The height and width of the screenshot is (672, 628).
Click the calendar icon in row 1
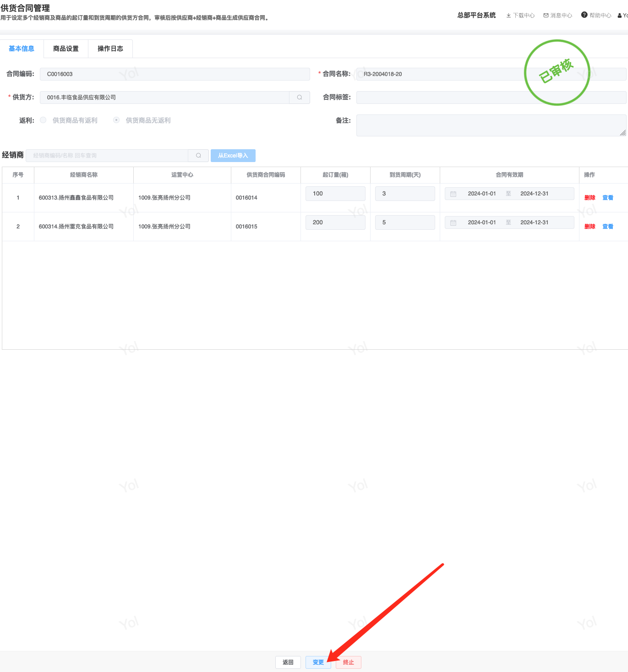453,194
